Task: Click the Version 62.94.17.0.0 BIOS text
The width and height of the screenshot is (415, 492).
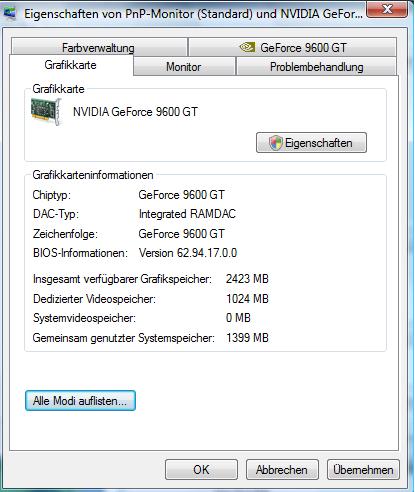Action: (188, 253)
